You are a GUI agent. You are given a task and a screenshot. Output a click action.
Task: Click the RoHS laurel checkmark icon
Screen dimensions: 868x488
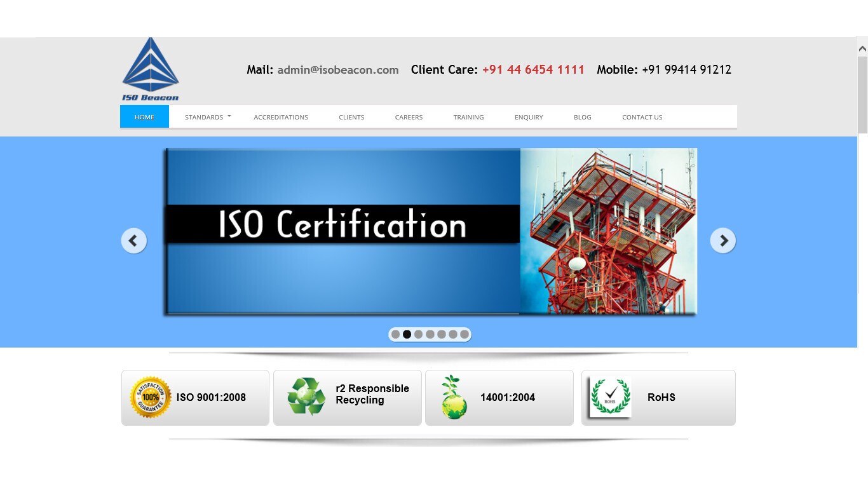[610, 397]
